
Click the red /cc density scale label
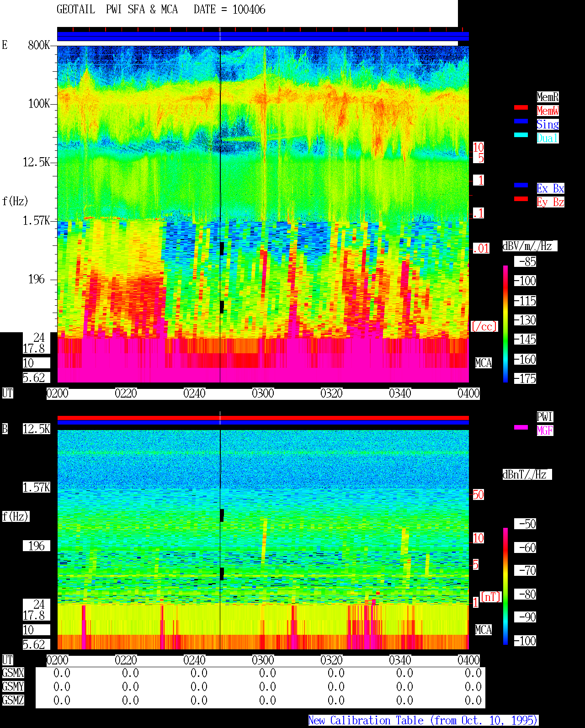point(484,327)
